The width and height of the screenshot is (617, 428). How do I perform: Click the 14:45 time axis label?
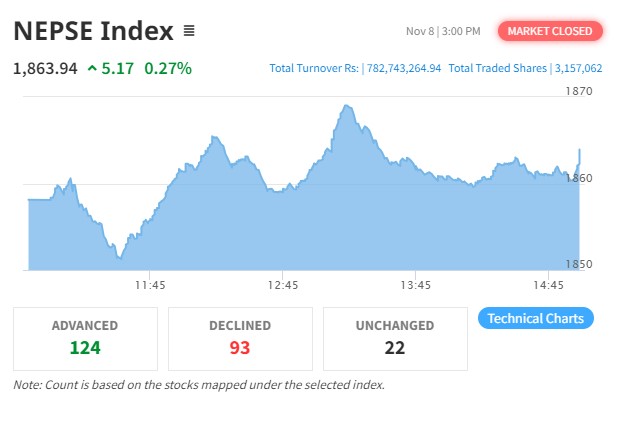548,285
